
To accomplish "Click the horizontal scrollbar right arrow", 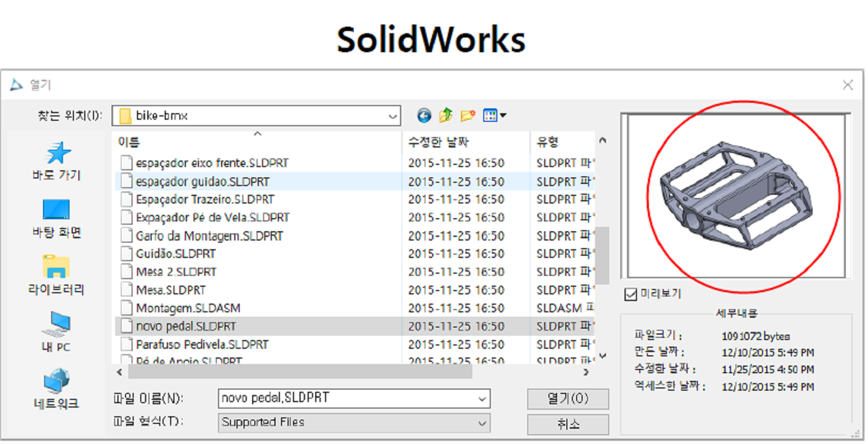I will pyautogui.click(x=586, y=372).
